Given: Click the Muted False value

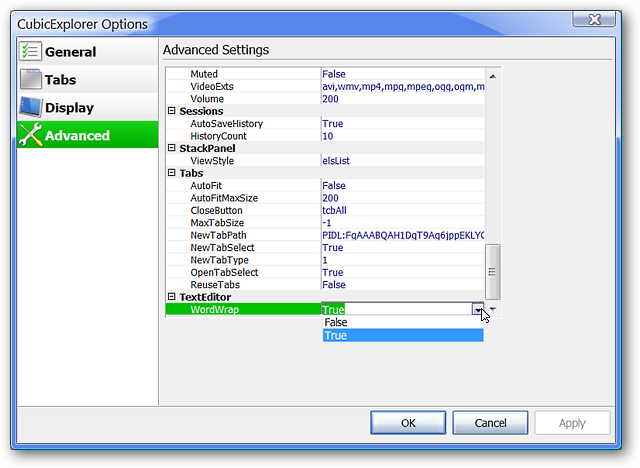Looking at the screenshot, I should click(334, 74).
